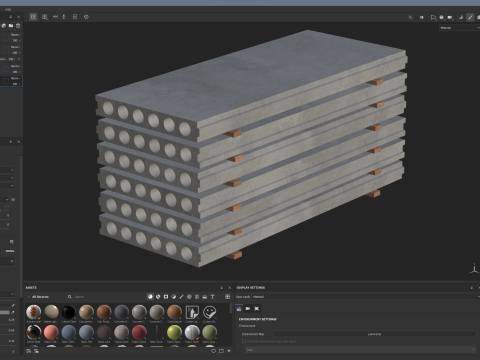The width and height of the screenshot is (480, 360).
Task: Click the second icon at Assets panel bottom-left
Action: 36,351
